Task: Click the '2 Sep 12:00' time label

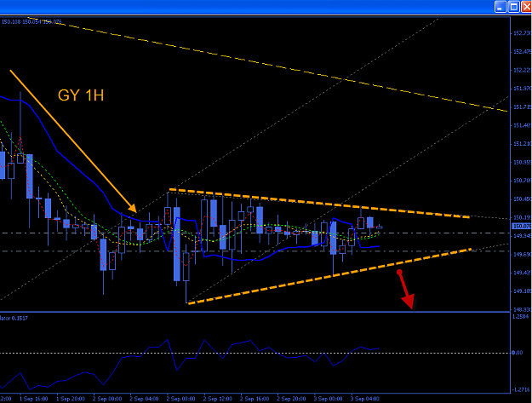Action: click(x=218, y=399)
